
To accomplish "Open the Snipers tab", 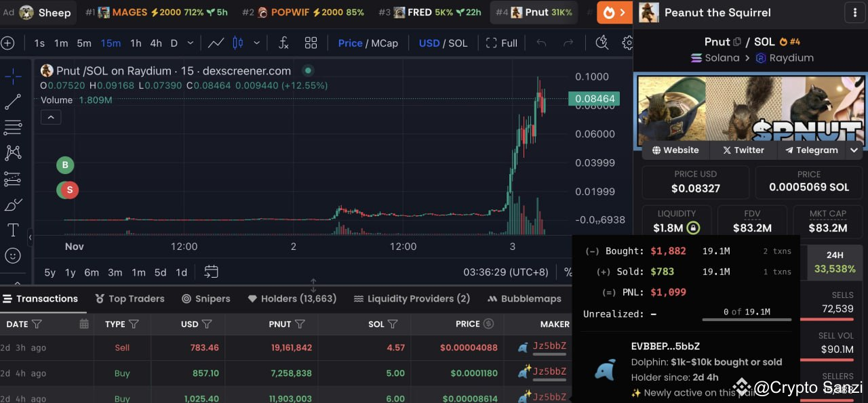I will tap(206, 299).
